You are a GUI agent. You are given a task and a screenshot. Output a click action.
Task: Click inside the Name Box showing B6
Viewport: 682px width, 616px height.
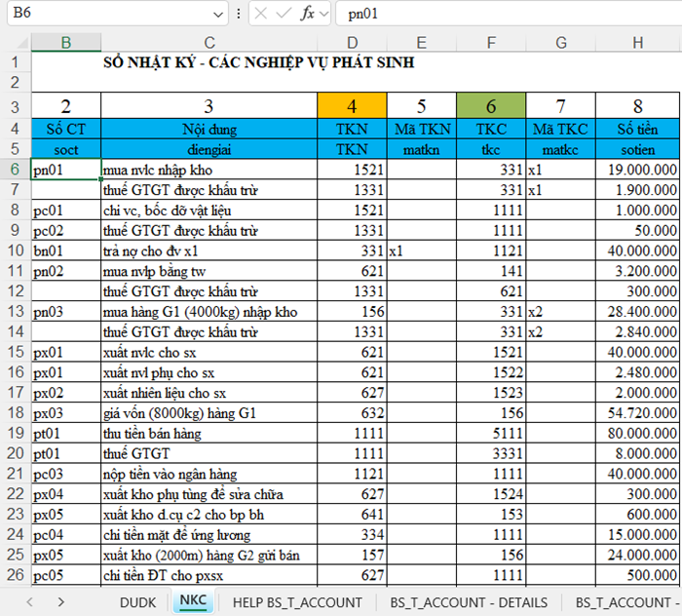pyautogui.click(x=107, y=15)
